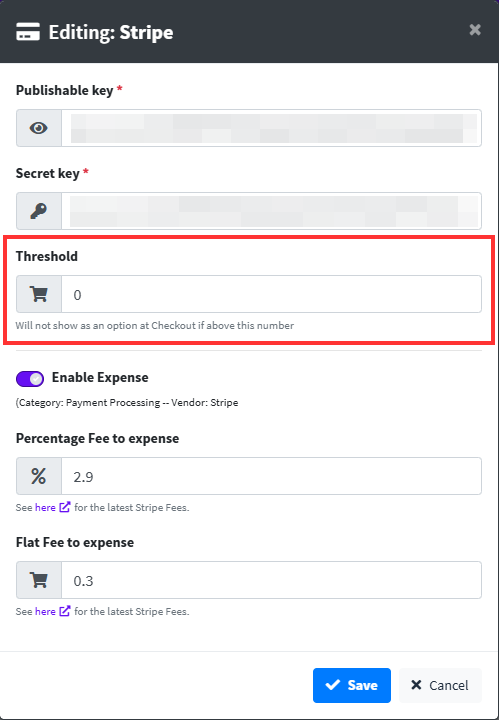Open external link icon under Percentage Fee
Image resolution: width=499 pixels, height=720 pixels.
pos(65,507)
